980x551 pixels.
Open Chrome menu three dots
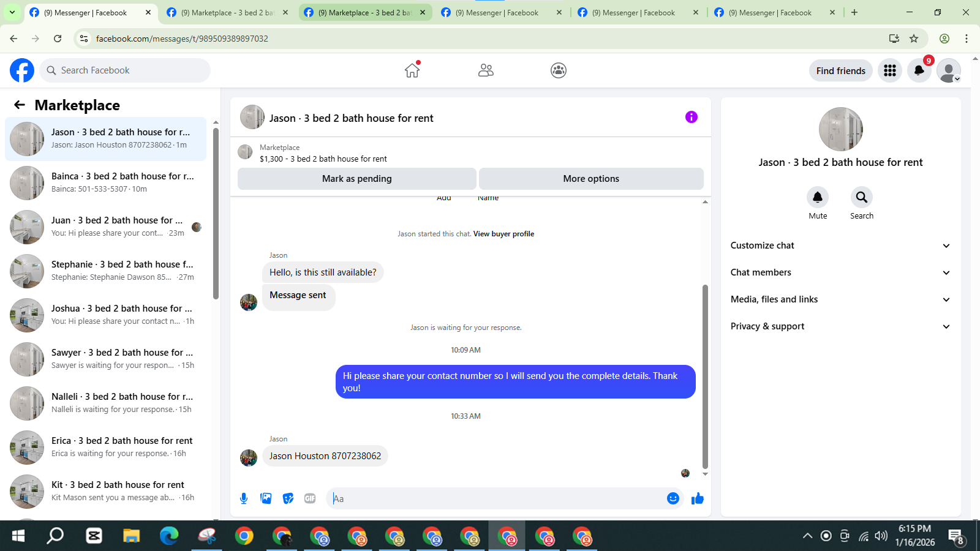(967, 39)
